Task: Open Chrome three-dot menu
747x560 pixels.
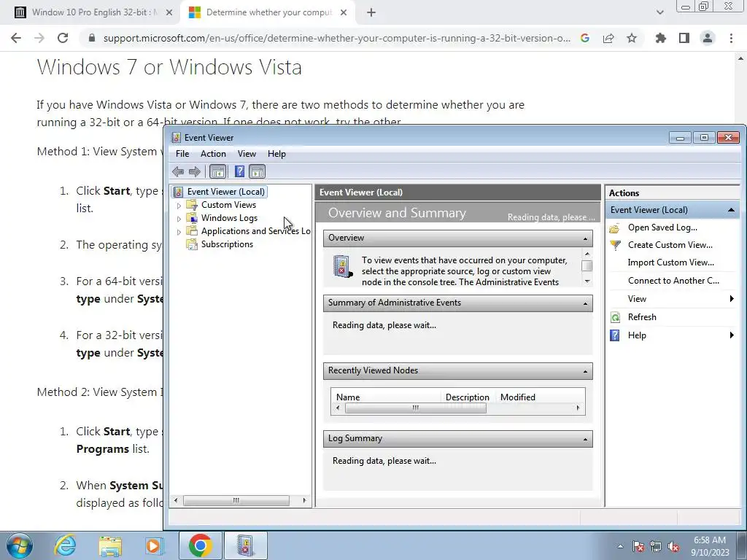Action: click(x=731, y=38)
